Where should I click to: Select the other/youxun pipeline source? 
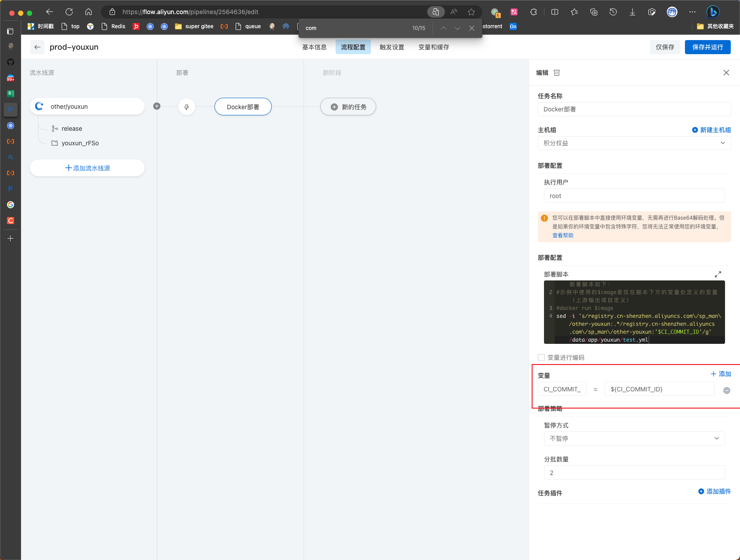click(x=87, y=107)
